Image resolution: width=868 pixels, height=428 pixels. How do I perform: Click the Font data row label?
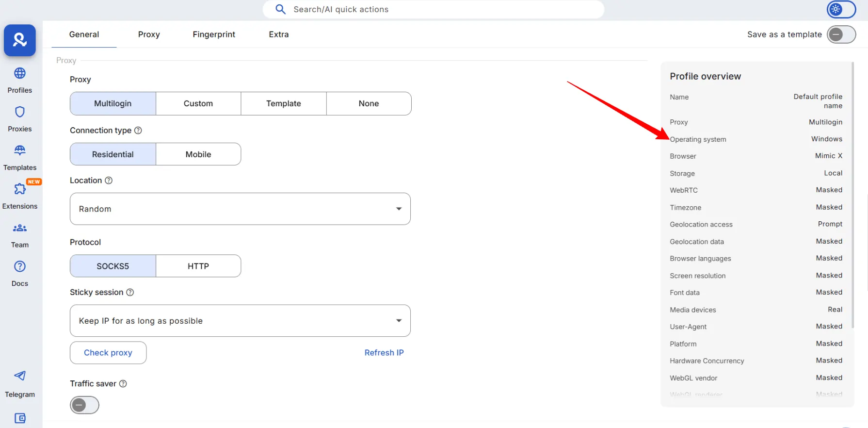point(685,293)
